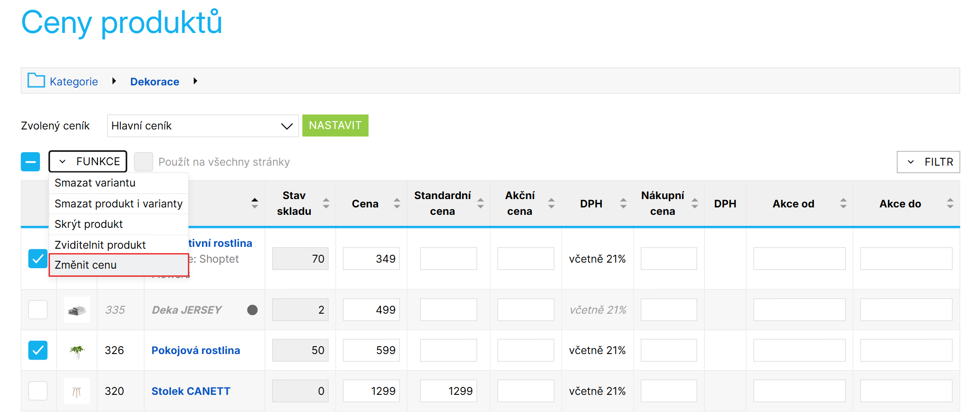Open the partially hidden 'tivní rostlina' link
This screenshot has height=419, width=980.
(220, 243)
